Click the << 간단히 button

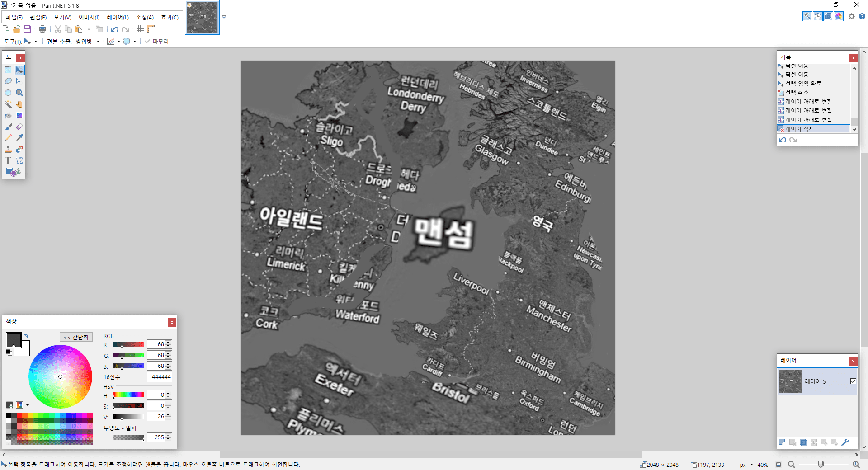click(76, 337)
